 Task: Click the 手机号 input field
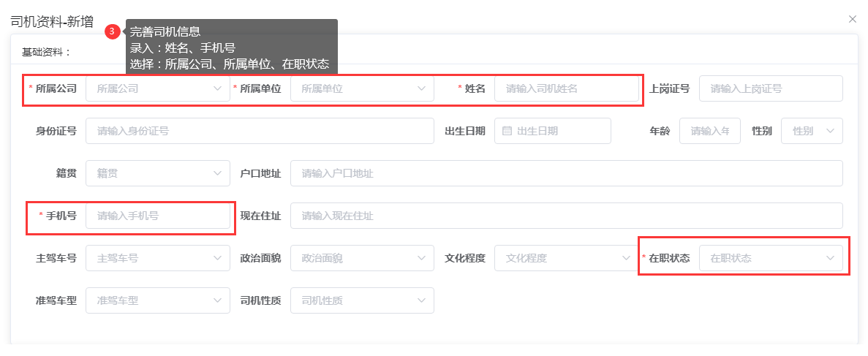[x=158, y=216]
